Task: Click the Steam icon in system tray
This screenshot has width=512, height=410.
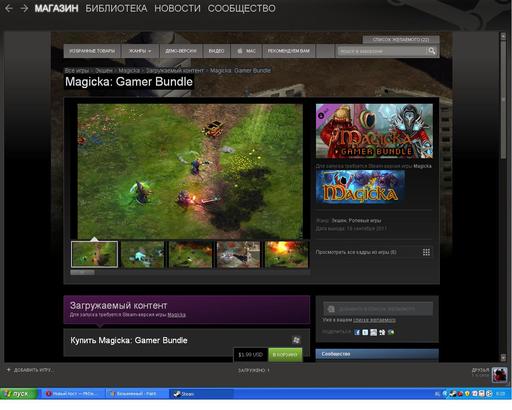Action: point(452,394)
